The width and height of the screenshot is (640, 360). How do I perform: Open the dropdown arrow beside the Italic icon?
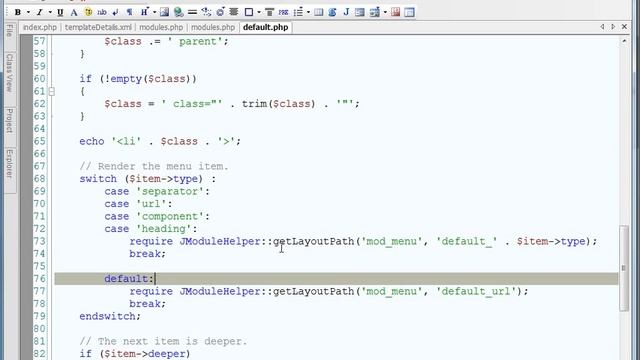50,12
